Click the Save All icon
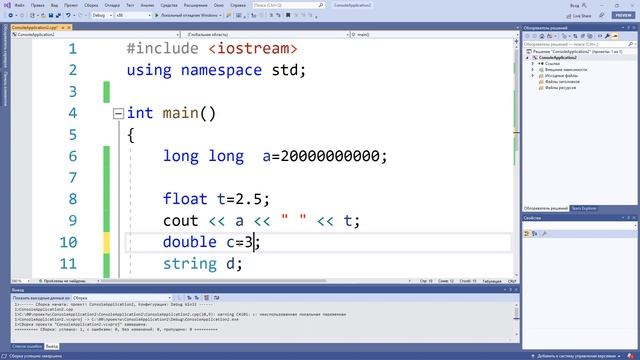The height and width of the screenshot is (360, 640). pos(58,16)
